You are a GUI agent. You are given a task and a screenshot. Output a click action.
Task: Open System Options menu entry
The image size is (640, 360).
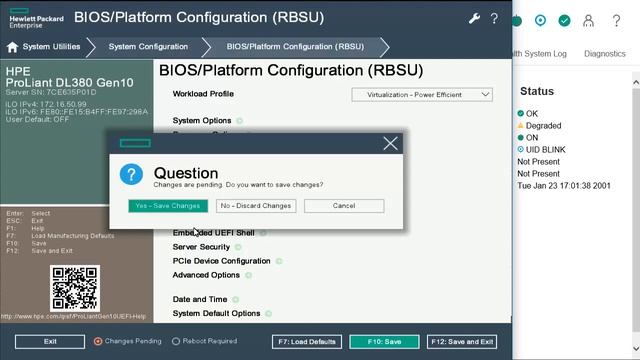tap(202, 121)
